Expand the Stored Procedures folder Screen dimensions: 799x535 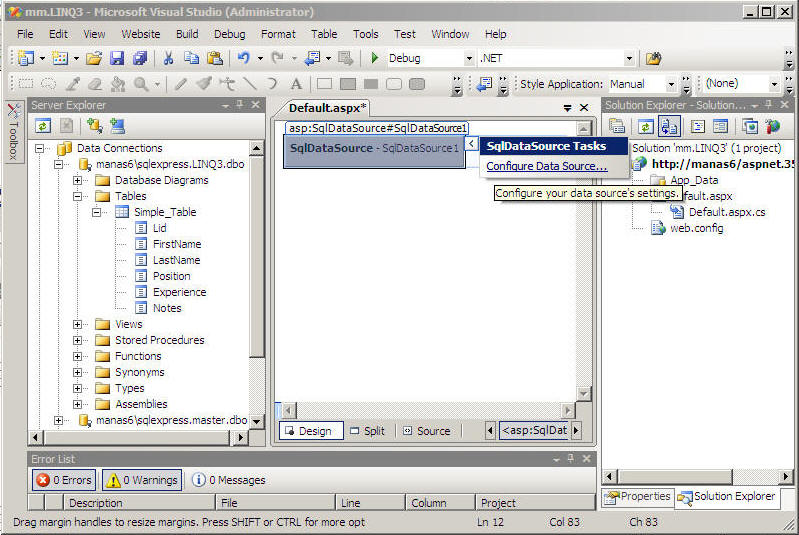[77, 340]
